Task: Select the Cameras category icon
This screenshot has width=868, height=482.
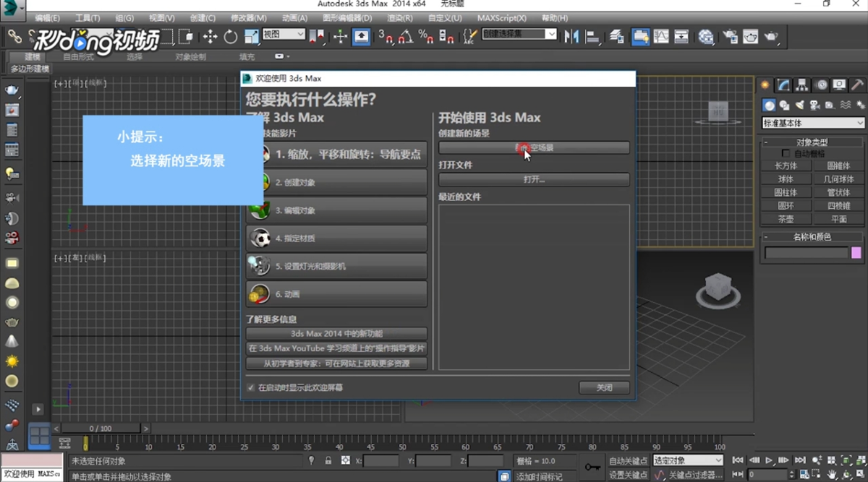Action: 814,105
